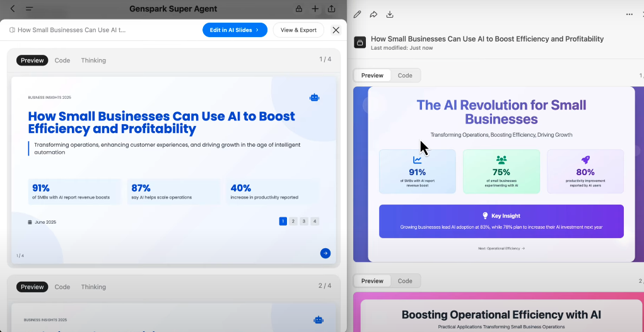Select Preview tab of slide 1/4
This screenshot has width=644, height=332.
32,60
